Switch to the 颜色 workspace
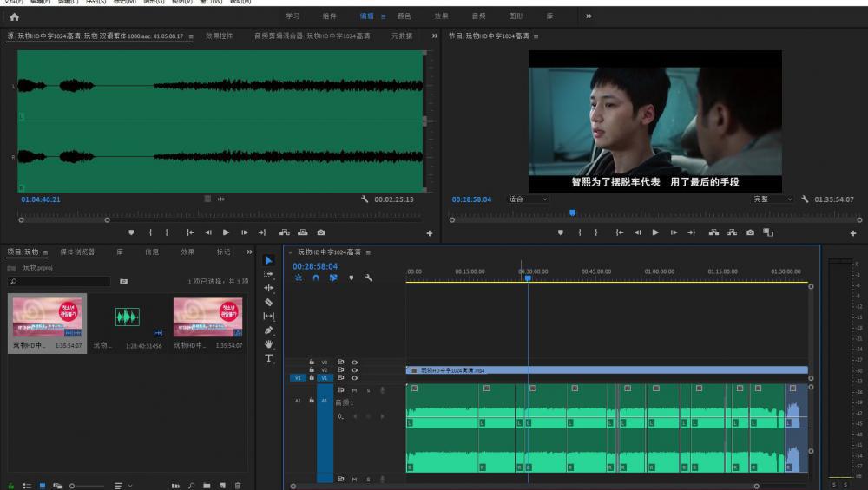 [404, 16]
